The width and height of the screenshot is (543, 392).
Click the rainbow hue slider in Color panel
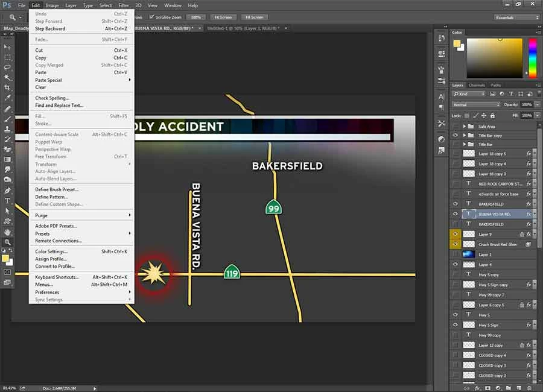[532, 58]
